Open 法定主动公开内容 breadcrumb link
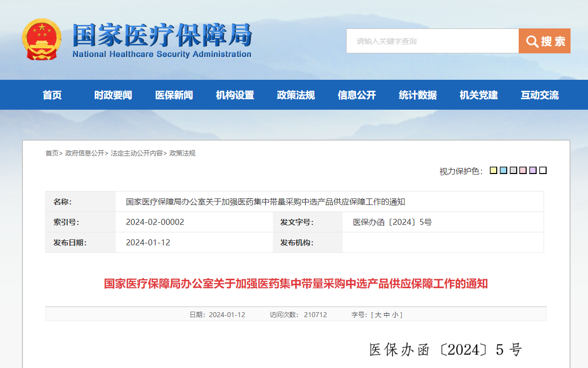The height and width of the screenshot is (368, 588). point(137,153)
